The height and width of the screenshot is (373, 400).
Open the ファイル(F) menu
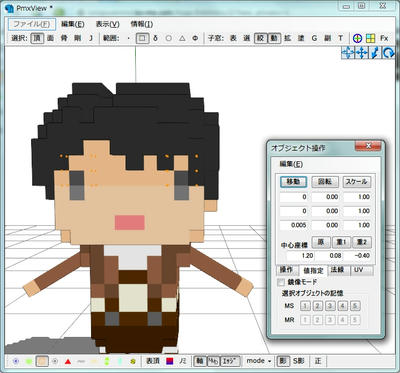pyautogui.click(x=32, y=24)
